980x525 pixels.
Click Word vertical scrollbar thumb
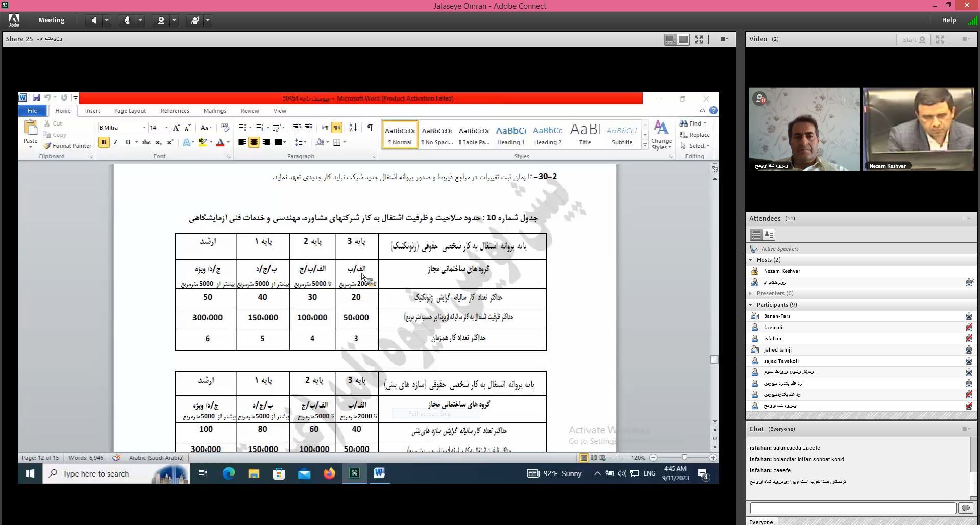[714, 360]
